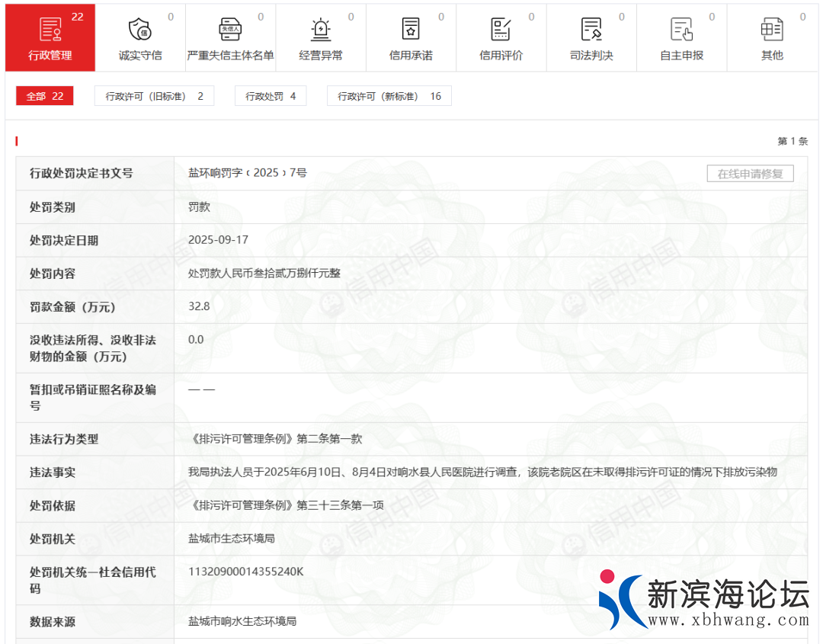
Task: Click the 其他 grid document icon
Action: 772,29
